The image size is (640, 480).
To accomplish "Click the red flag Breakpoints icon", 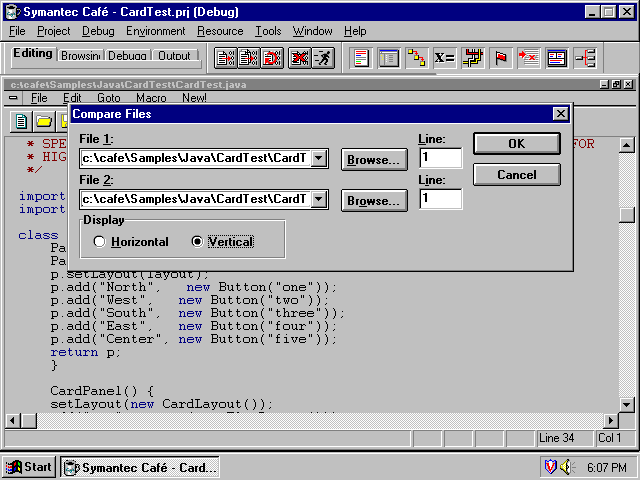I will click(501, 58).
